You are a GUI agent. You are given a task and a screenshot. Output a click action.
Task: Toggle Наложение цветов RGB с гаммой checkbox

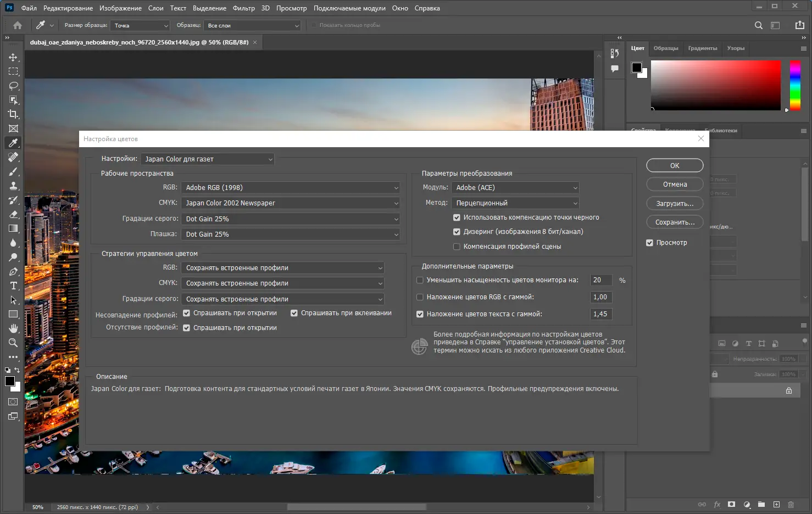coord(420,297)
